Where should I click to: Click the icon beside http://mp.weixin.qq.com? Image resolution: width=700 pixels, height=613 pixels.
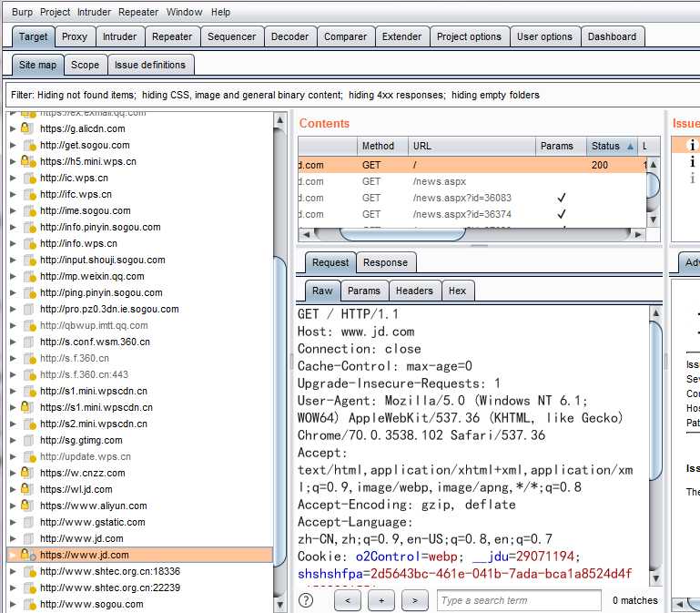click(x=29, y=277)
